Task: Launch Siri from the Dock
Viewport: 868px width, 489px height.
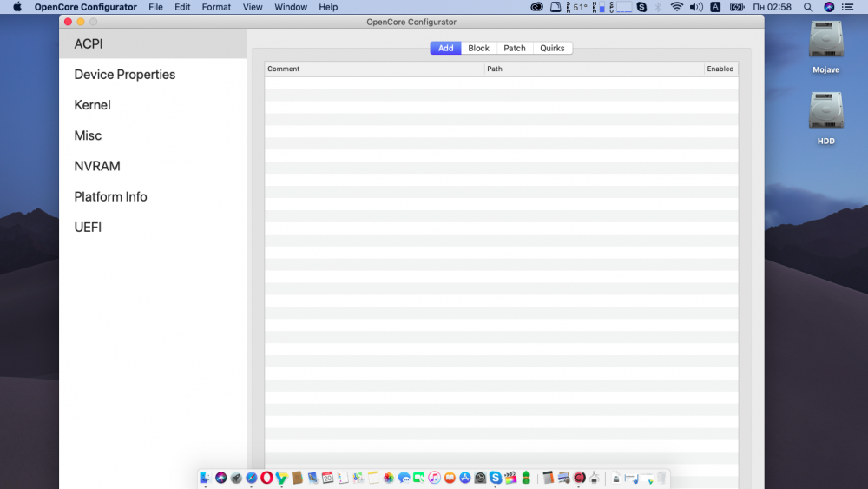Action: (220, 478)
